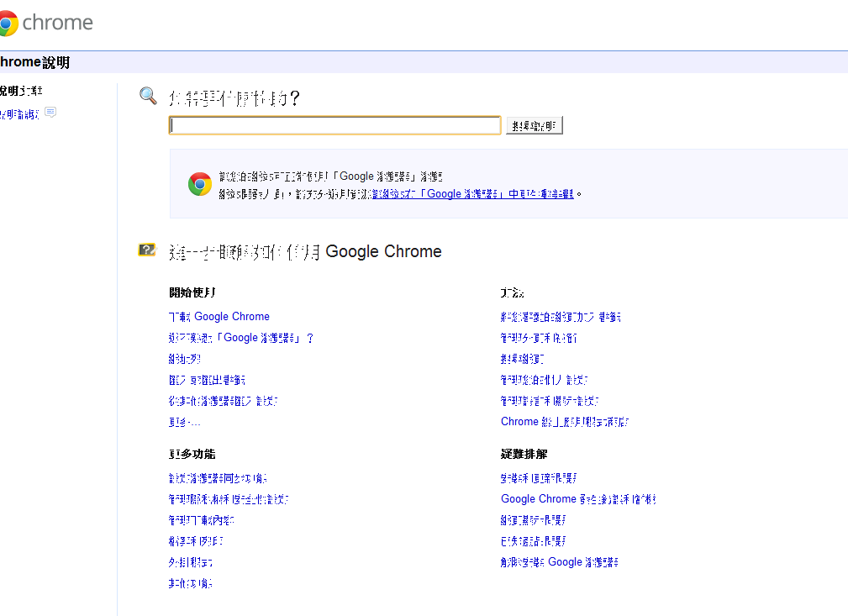
Task: Open the second link under 更多功能
Action: click(229, 499)
